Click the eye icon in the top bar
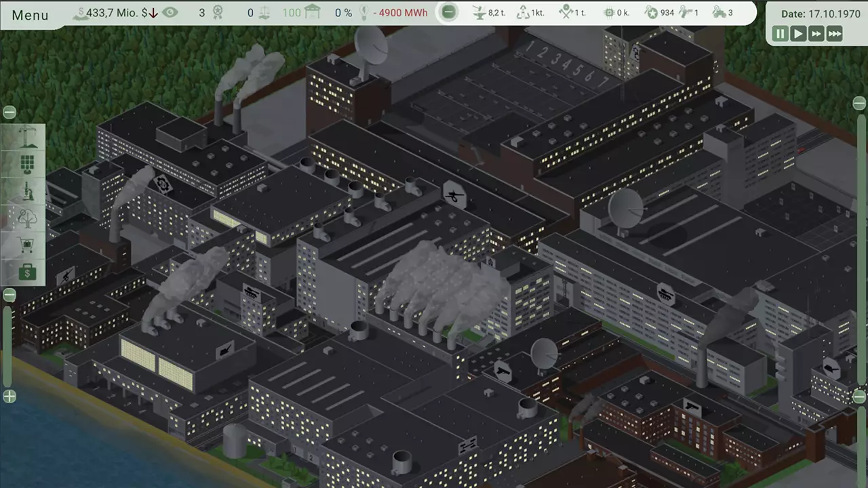Image resolution: width=868 pixels, height=488 pixels. pyautogui.click(x=170, y=12)
